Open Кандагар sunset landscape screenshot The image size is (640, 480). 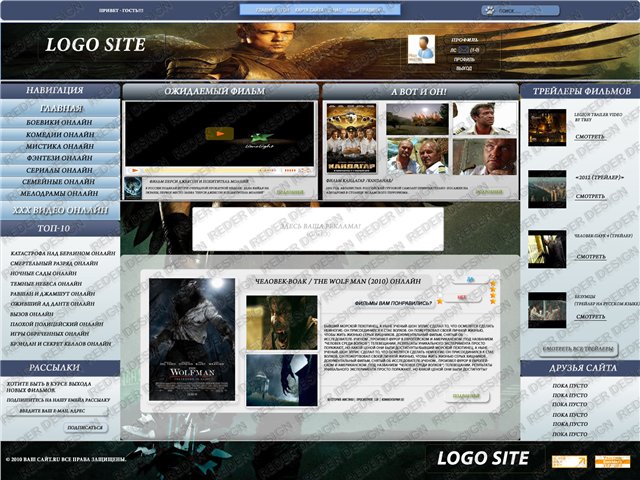pos(417,119)
